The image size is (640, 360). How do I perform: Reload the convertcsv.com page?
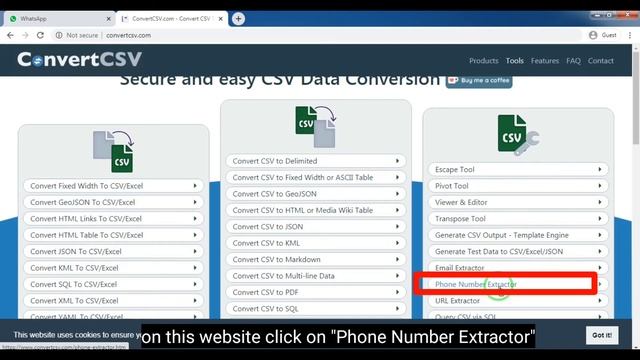40,35
